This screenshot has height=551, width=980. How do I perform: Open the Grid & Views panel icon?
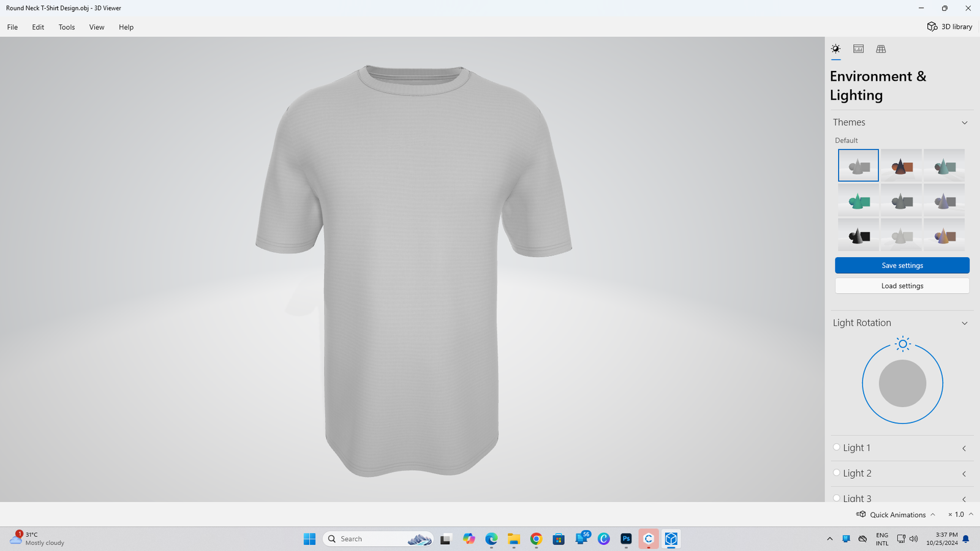(x=881, y=49)
